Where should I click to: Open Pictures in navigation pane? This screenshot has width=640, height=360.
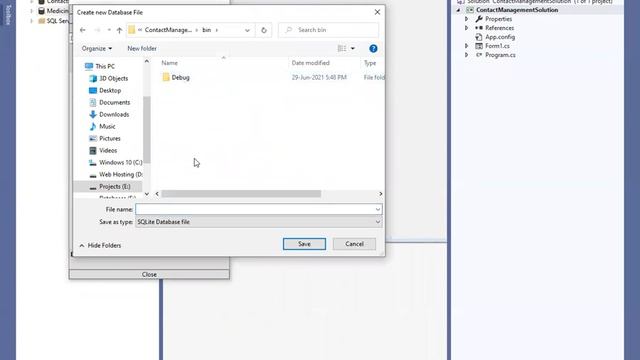[110, 138]
